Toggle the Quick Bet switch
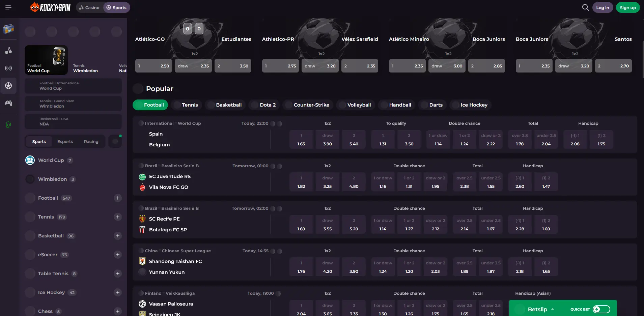Image resolution: width=644 pixels, height=316 pixels. click(601, 309)
